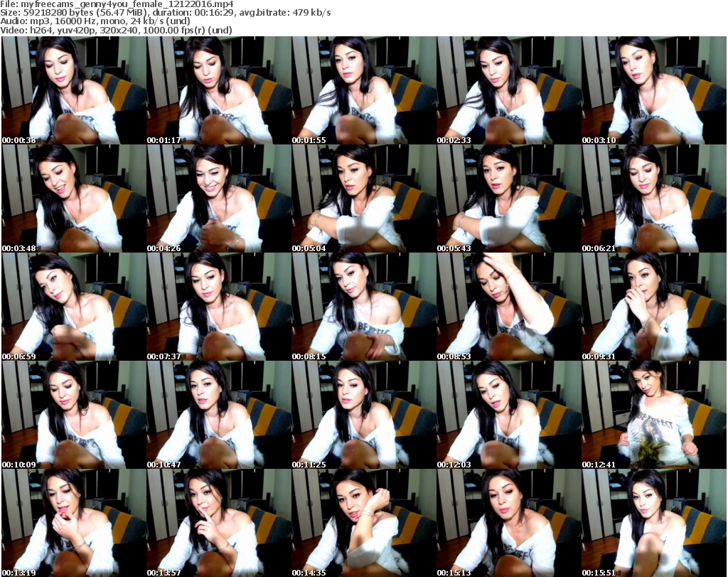The width and height of the screenshot is (728, 577).
Task: Open the frame at 00:03:48
Action: tap(74, 198)
